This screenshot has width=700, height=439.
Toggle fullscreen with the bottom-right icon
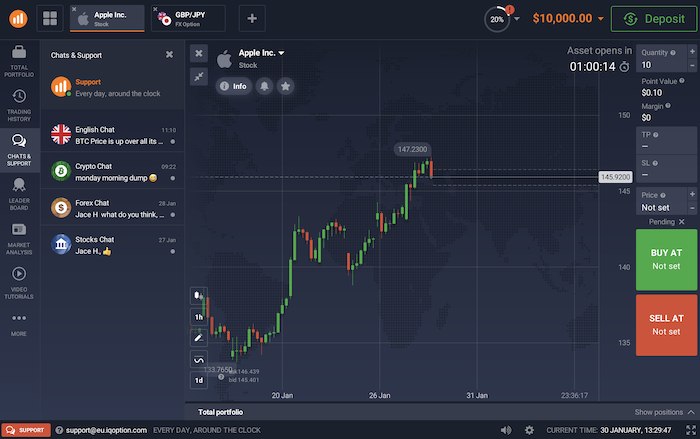coord(691,430)
